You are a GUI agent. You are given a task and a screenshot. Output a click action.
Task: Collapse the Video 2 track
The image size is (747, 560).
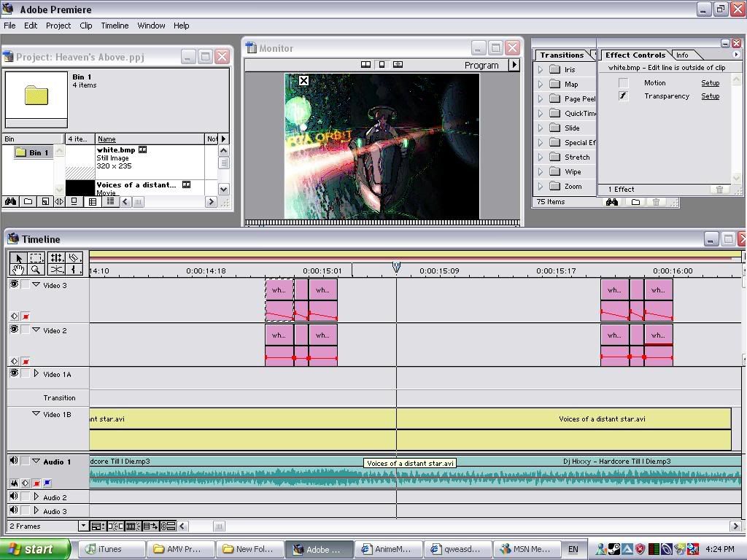click(x=36, y=330)
